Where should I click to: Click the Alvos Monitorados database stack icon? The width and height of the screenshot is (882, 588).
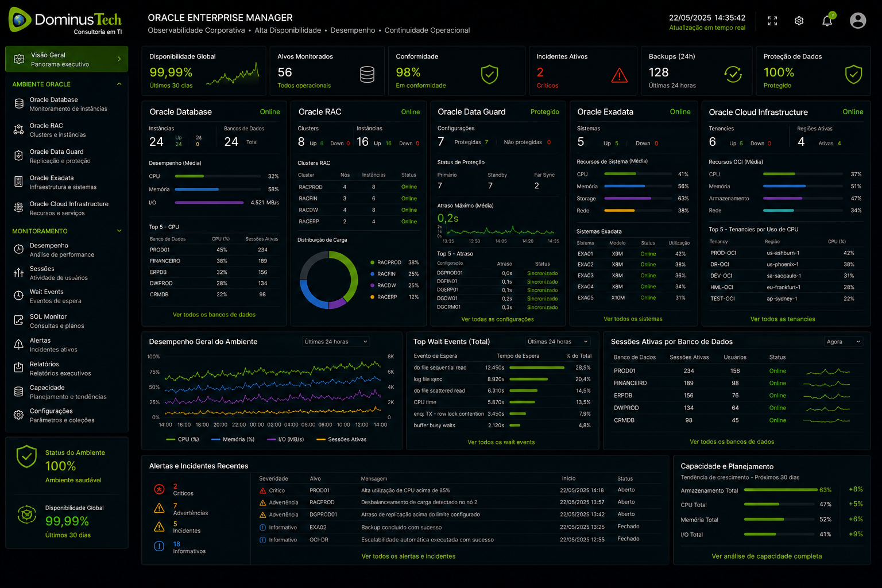(x=367, y=75)
